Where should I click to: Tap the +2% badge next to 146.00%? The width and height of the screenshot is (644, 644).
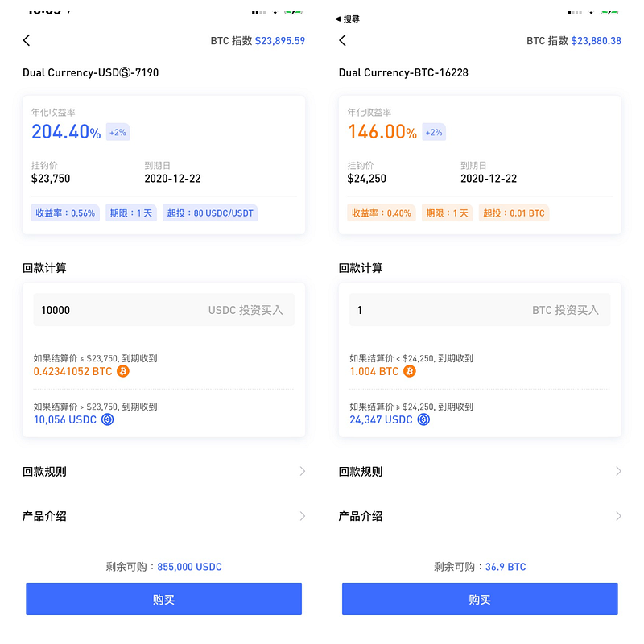[x=434, y=132]
